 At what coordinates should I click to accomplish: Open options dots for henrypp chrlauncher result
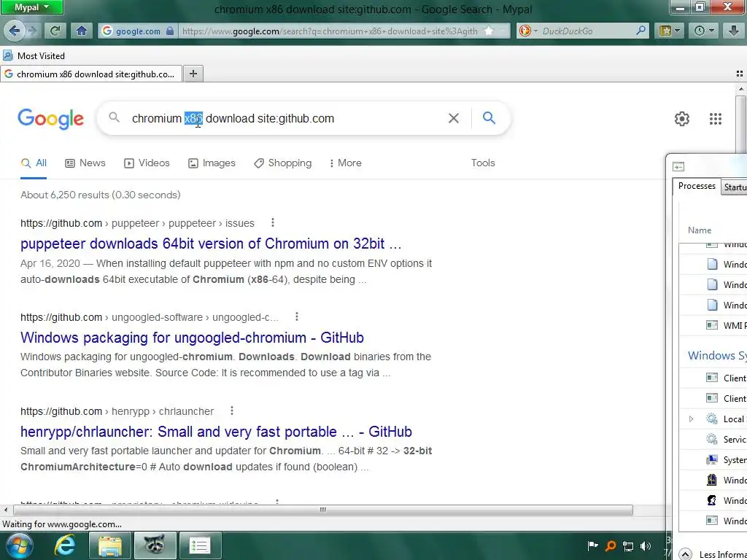(x=231, y=411)
